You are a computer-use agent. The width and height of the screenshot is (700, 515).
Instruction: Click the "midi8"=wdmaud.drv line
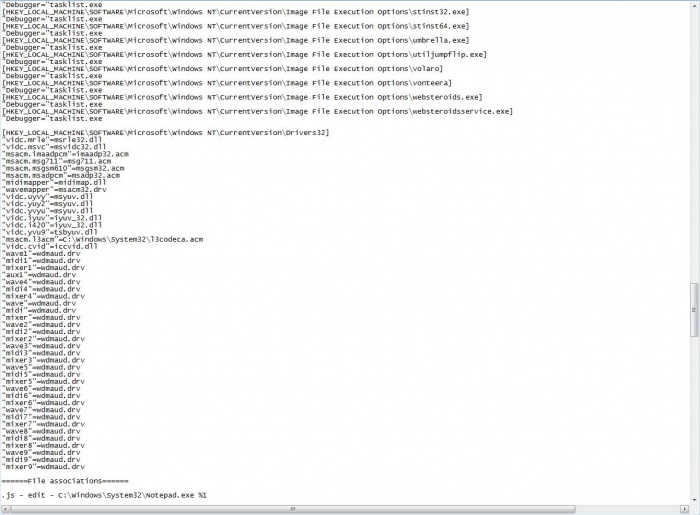pos(41,439)
